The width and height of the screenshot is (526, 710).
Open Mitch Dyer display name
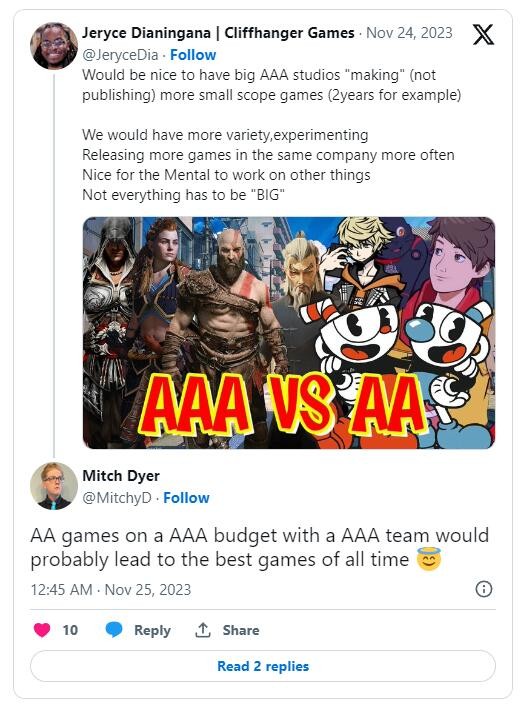pyautogui.click(x=121, y=476)
